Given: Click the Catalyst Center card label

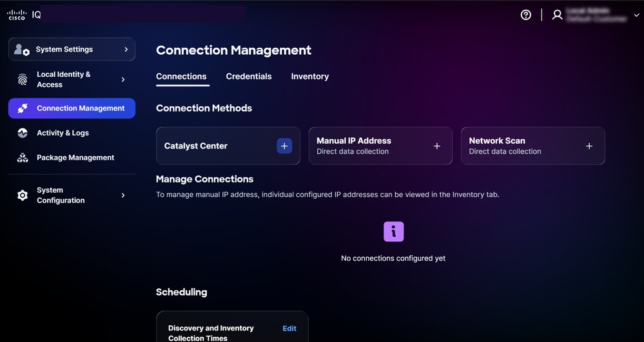Looking at the screenshot, I should coord(196,146).
